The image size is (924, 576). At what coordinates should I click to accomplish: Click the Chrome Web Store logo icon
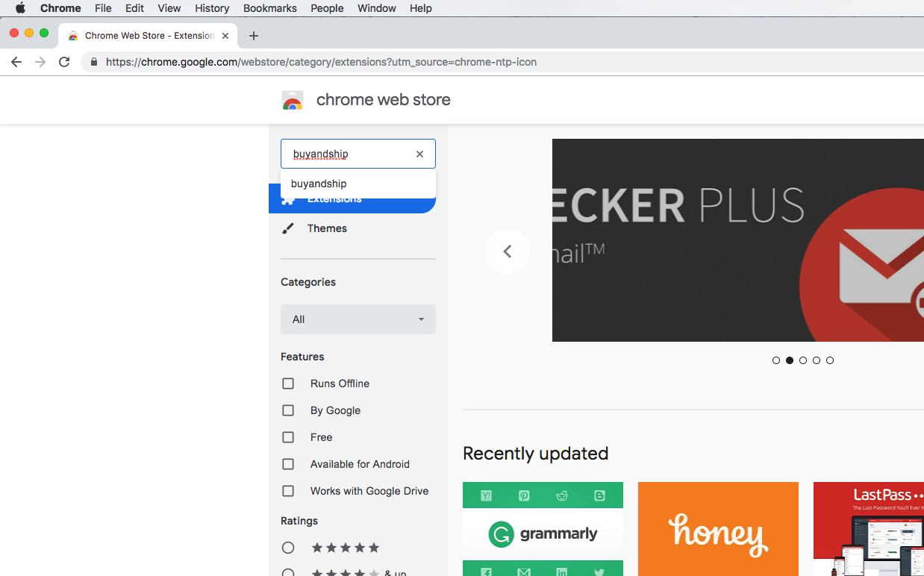pyautogui.click(x=293, y=100)
